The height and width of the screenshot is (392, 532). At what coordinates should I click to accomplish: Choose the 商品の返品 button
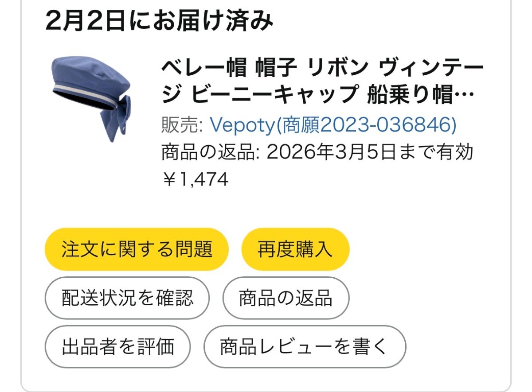[x=286, y=298]
